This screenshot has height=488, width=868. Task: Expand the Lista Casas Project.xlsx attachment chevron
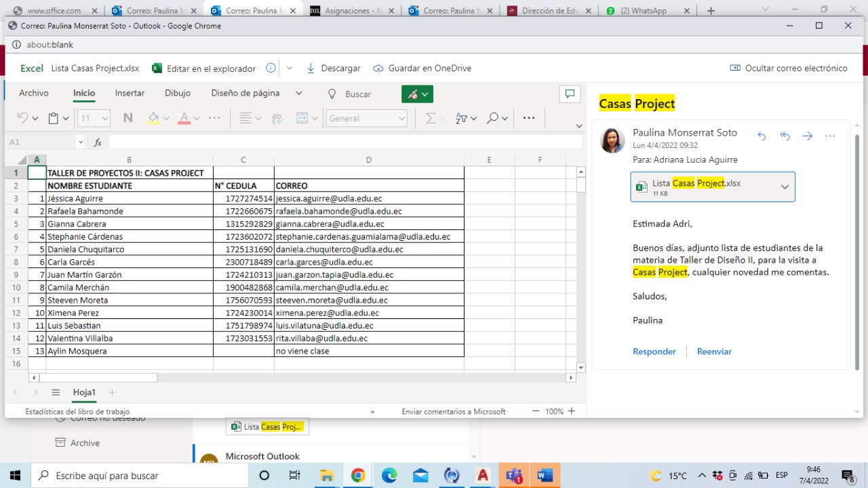click(785, 187)
